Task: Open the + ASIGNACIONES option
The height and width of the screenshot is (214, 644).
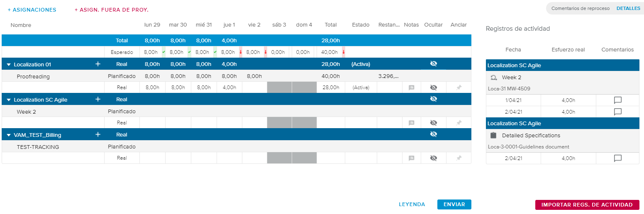Action: click(x=32, y=10)
